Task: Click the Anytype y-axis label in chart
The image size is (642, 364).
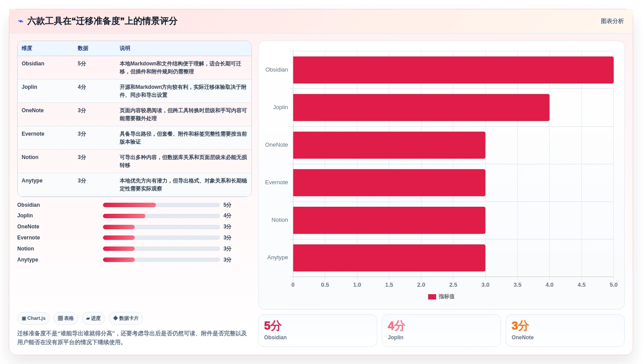Action: (x=277, y=258)
